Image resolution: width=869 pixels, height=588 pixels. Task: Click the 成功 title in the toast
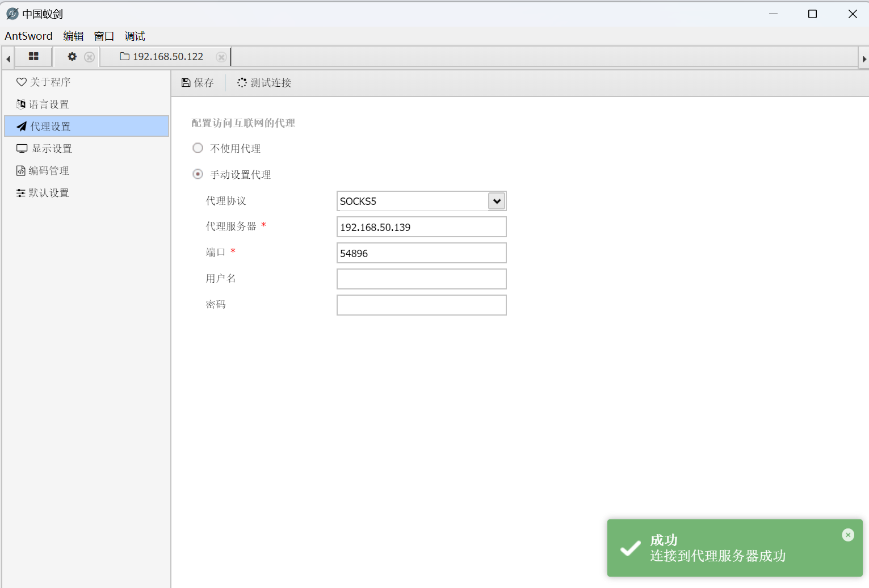tap(664, 540)
